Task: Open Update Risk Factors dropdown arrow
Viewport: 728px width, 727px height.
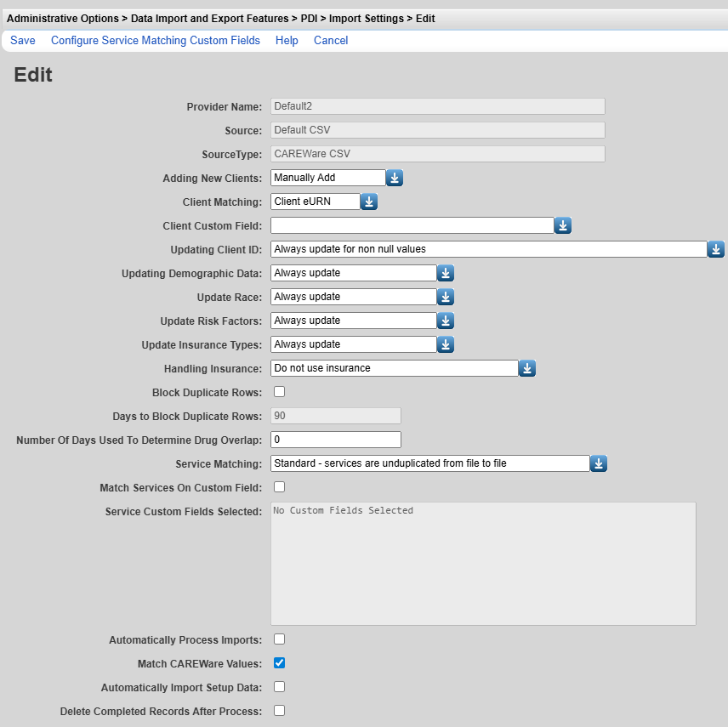Action: [x=446, y=321]
